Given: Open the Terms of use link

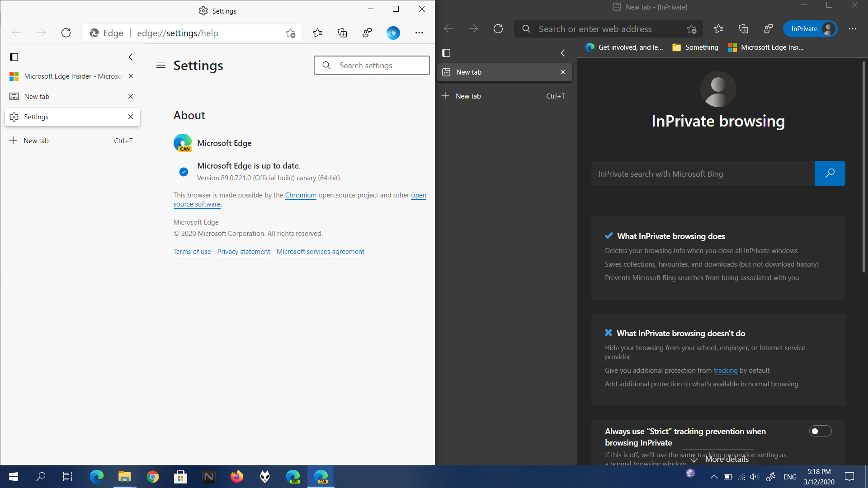Looking at the screenshot, I should [192, 252].
